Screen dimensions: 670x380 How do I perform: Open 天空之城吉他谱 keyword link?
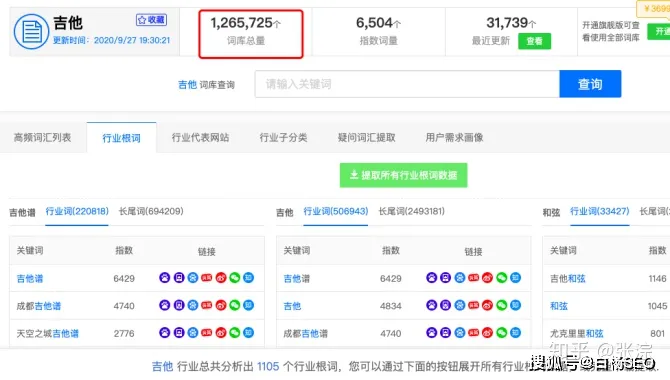point(47,333)
